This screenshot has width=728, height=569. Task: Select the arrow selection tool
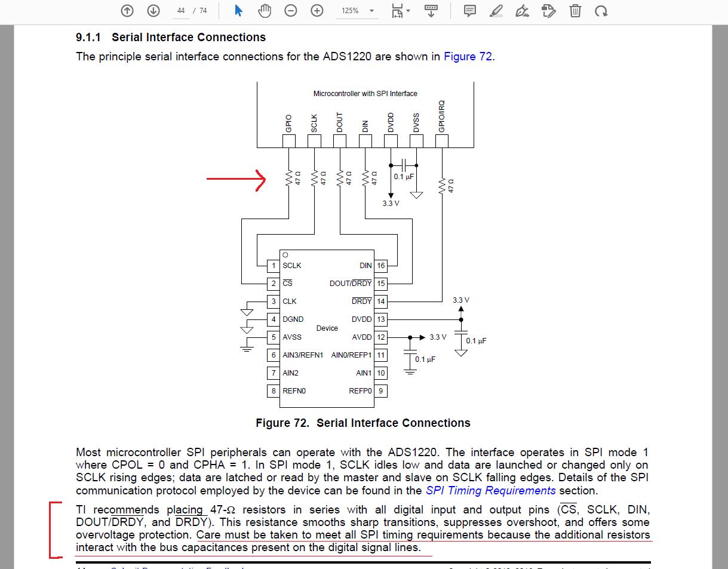point(238,11)
